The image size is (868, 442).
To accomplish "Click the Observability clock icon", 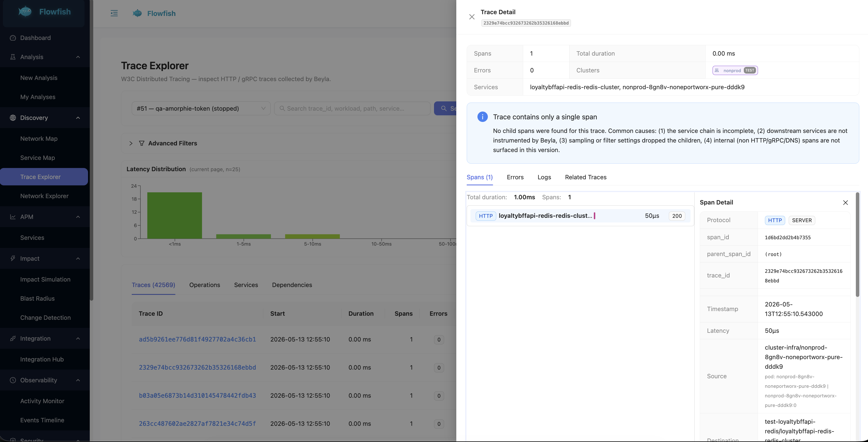I will click(x=13, y=380).
